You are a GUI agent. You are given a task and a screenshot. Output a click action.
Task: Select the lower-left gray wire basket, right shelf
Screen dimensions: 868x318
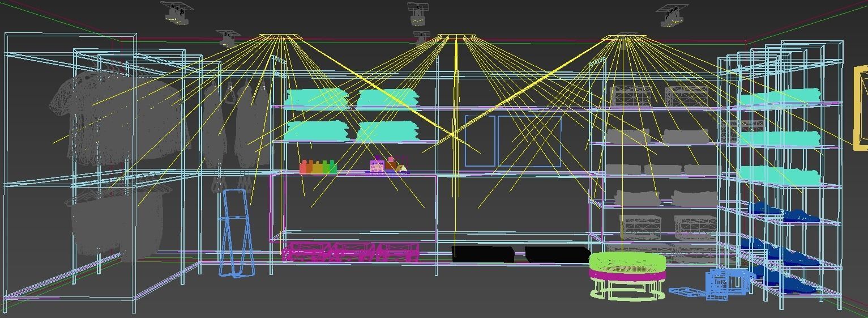(640, 228)
